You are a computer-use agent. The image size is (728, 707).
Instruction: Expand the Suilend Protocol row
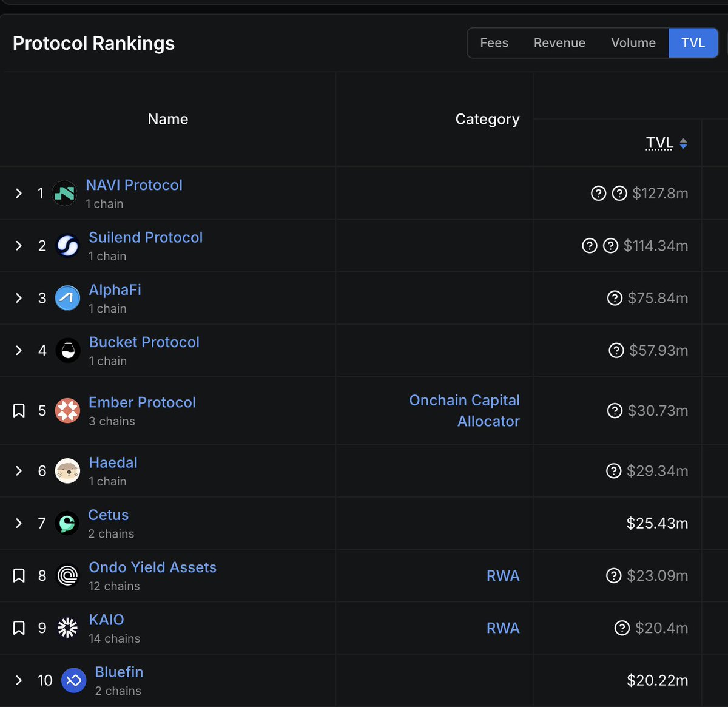pyautogui.click(x=19, y=246)
